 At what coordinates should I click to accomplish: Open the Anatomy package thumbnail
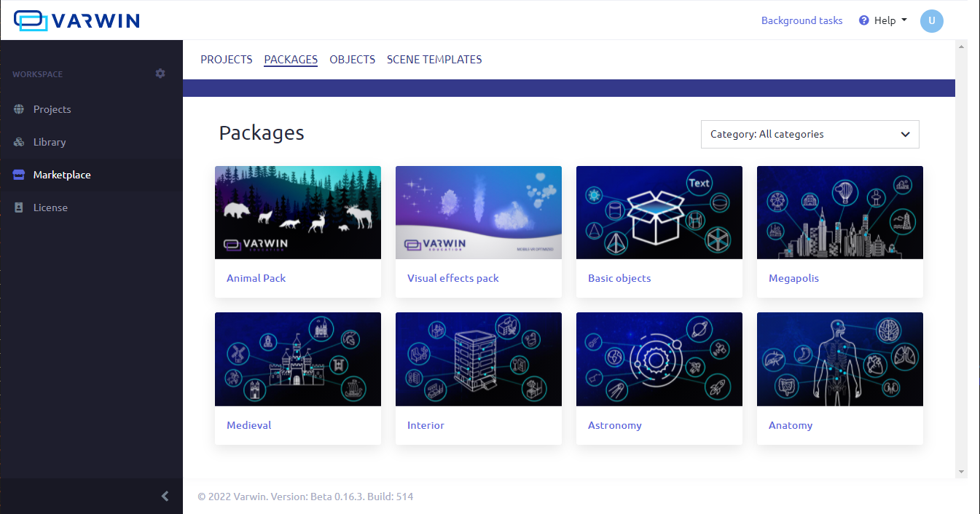[x=839, y=359]
